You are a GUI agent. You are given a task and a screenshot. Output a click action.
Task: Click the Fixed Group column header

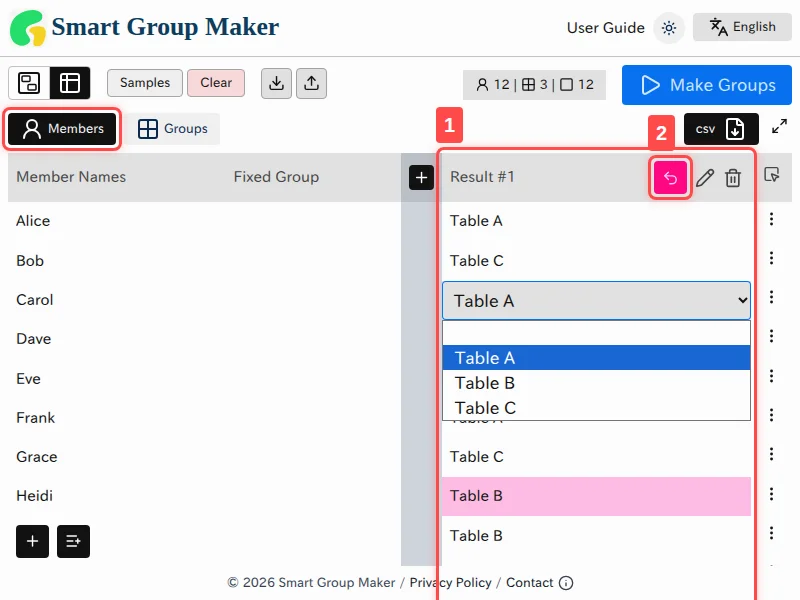[x=276, y=177]
